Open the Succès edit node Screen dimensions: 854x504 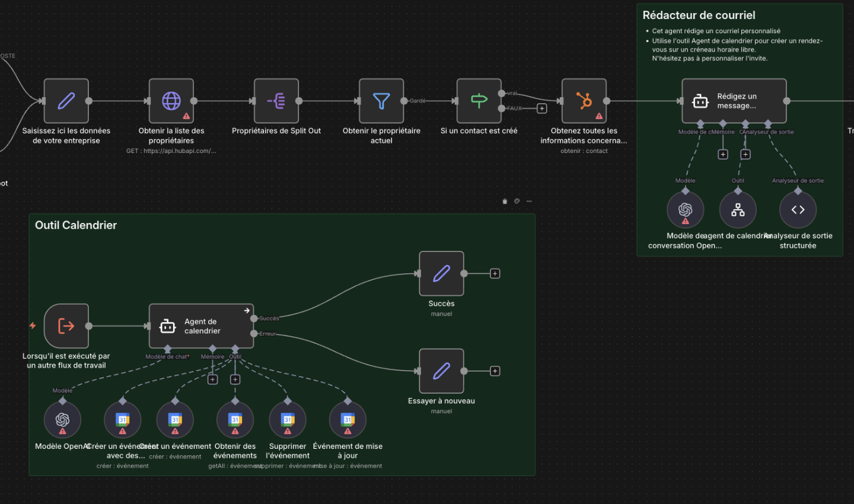(x=441, y=273)
